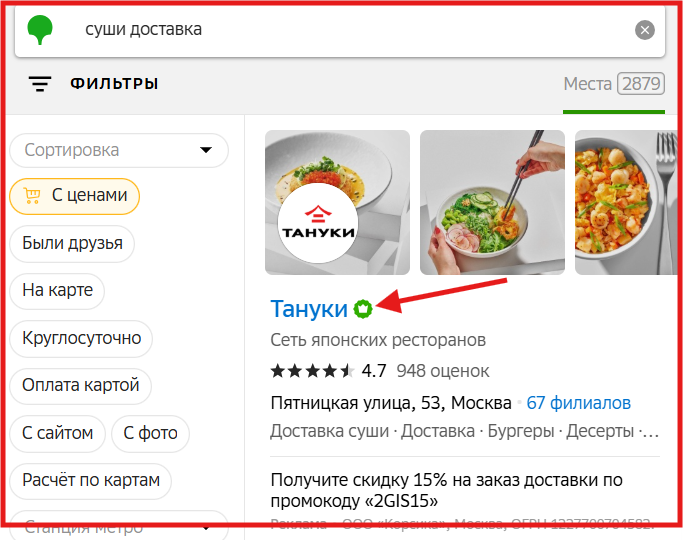Toggle the Оплата картой filter
684x540 pixels.
pyautogui.click(x=80, y=386)
